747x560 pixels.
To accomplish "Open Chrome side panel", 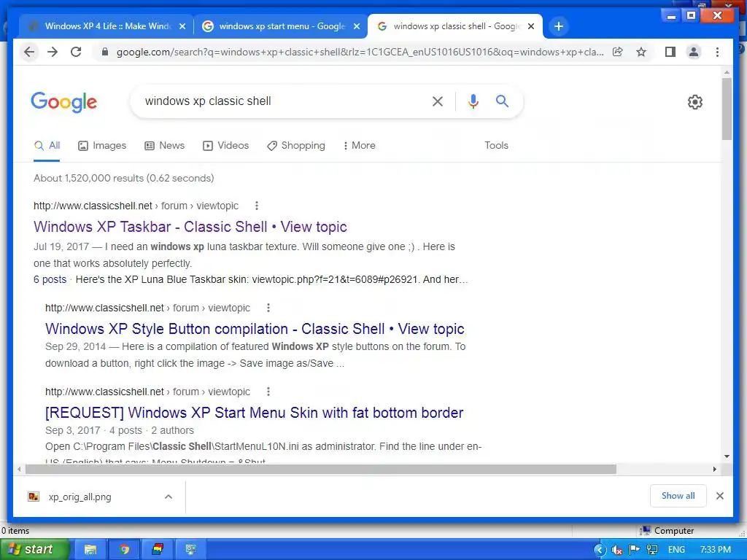I will coord(670,52).
